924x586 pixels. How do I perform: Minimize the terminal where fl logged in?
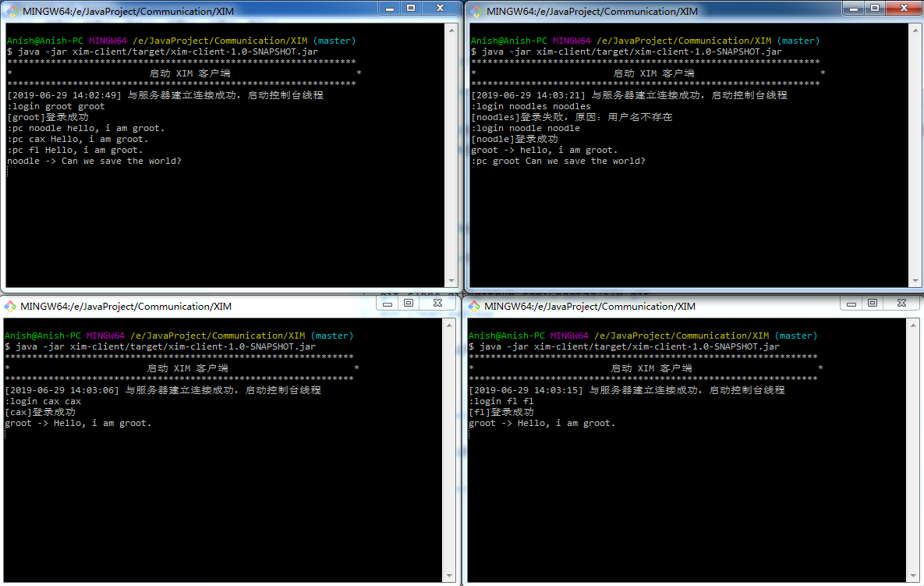pos(851,303)
